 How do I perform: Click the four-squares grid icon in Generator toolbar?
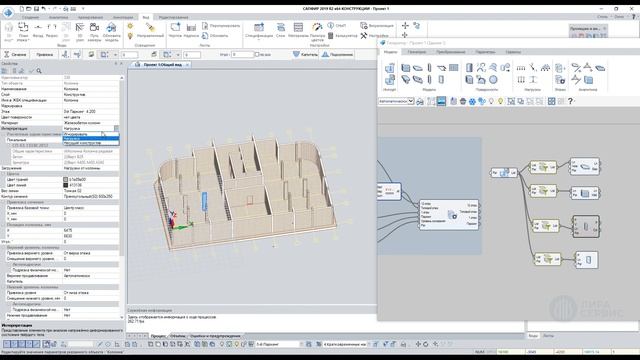[551, 101]
